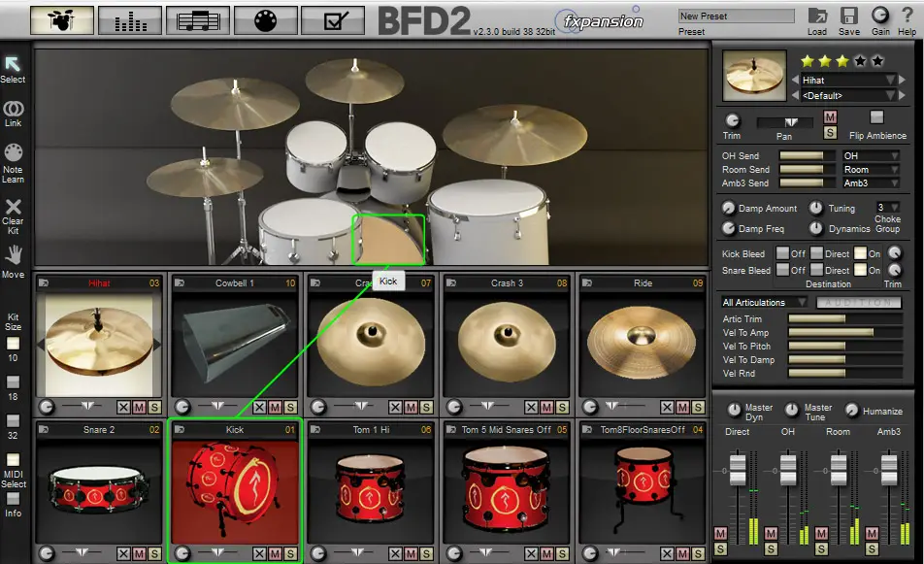Open the Grooves page tab
The height and width of the screenshot is (564, 924).
click(198, 20)
